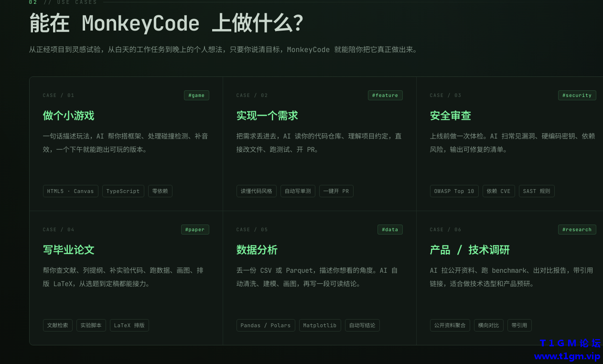Select the TypeScript chip
The image size is (603, 364).
123,191
